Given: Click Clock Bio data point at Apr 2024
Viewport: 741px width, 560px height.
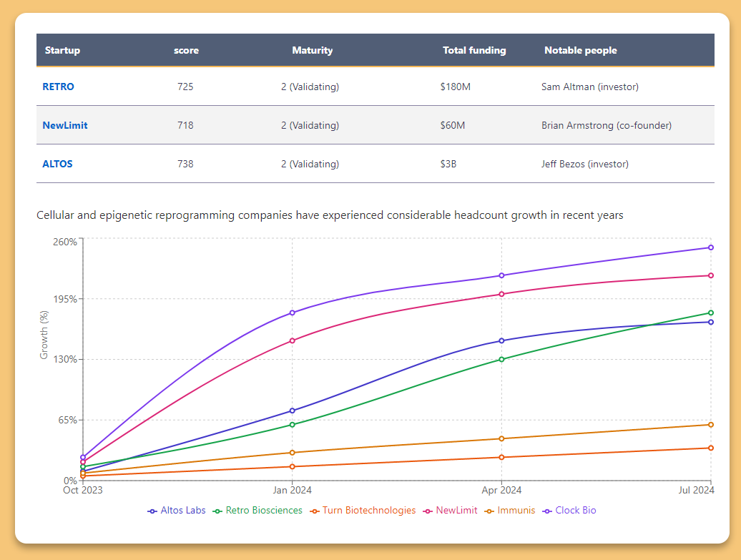Looking at the screenshot, I should 501,275.
